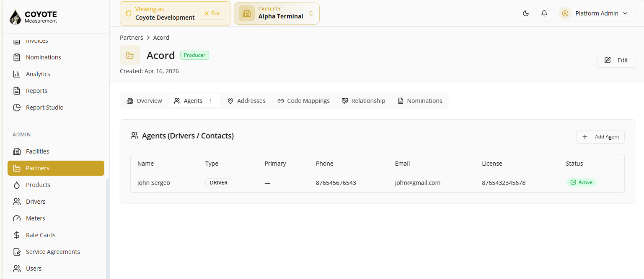The width and height of the screenshot is (644, 279).
Task: Open the Addresses tab
Action: (246, 101)
